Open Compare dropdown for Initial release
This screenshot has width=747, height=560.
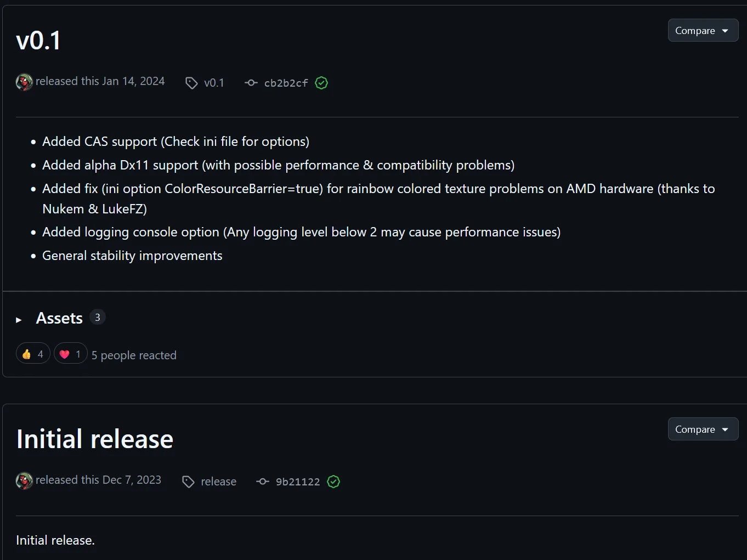[703, 429]
